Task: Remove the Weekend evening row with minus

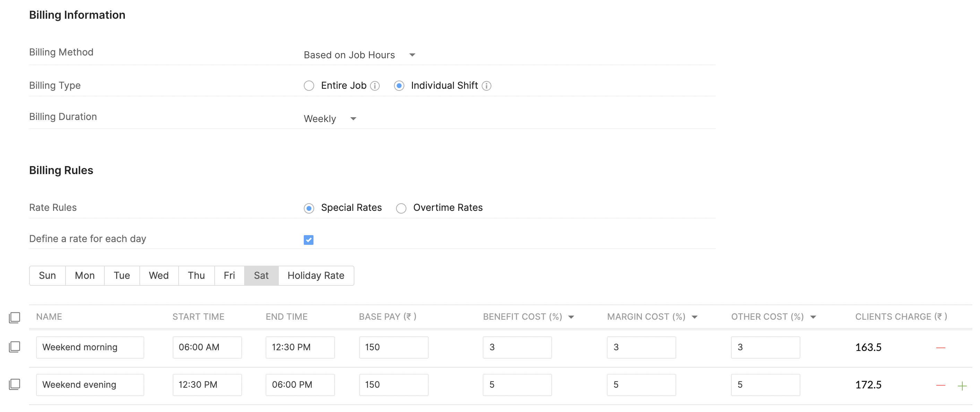Action: [940, 385]
